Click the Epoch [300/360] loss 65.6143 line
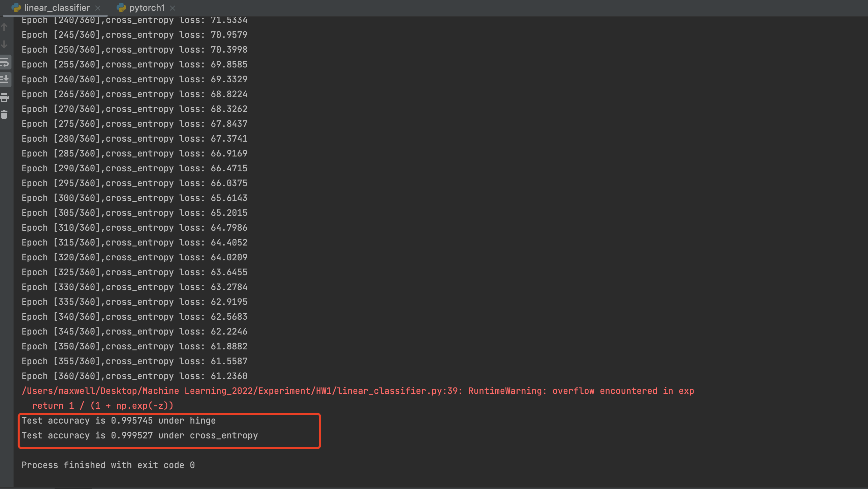 (134, 198)
